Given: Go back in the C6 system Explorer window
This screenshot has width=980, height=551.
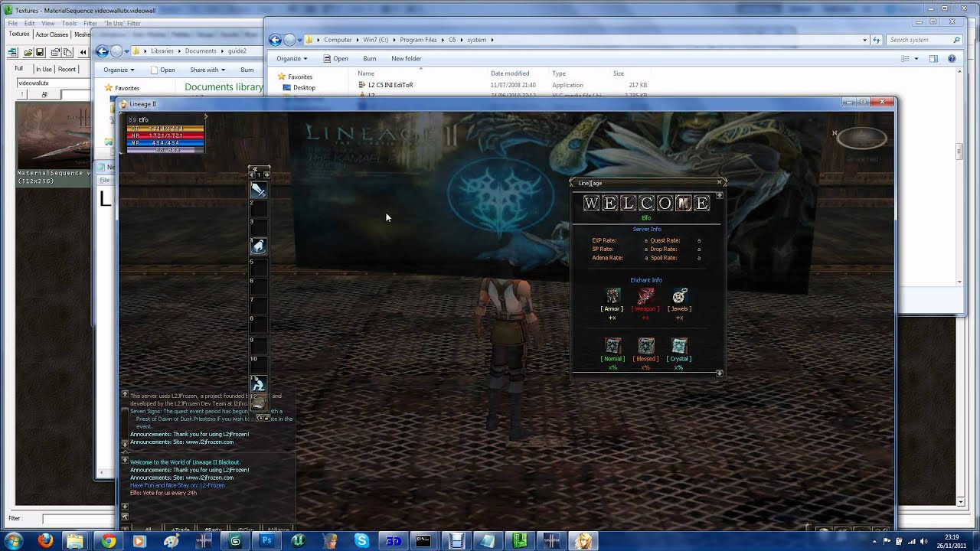Looking at the screenshot, I should (x=276, y=40).
